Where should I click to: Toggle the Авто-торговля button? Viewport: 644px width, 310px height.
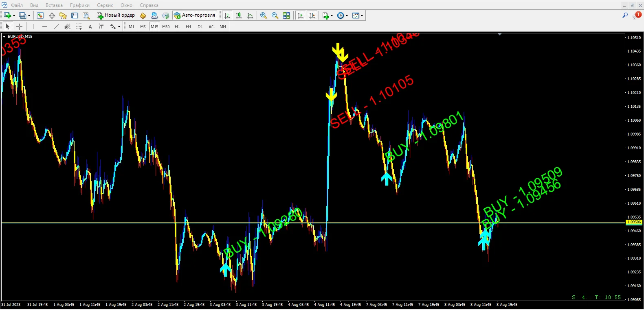click(x=195, y=15)
